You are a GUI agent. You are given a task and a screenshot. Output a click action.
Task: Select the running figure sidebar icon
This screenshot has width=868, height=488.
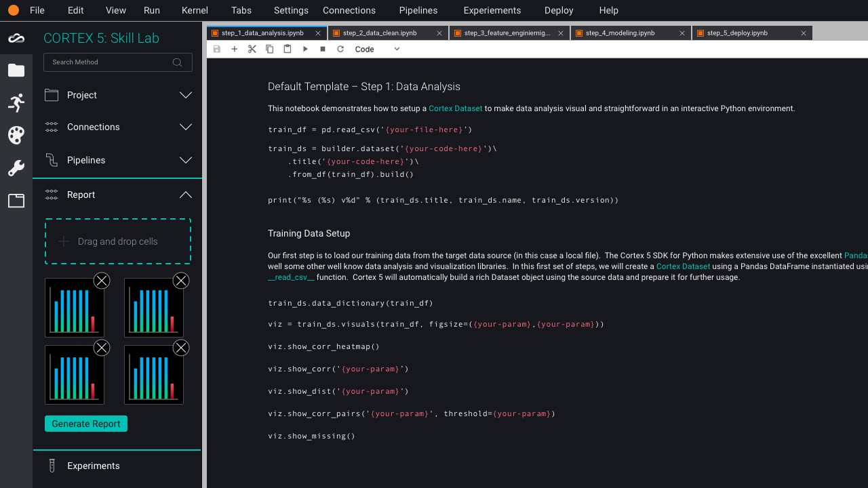coord(16,103)
